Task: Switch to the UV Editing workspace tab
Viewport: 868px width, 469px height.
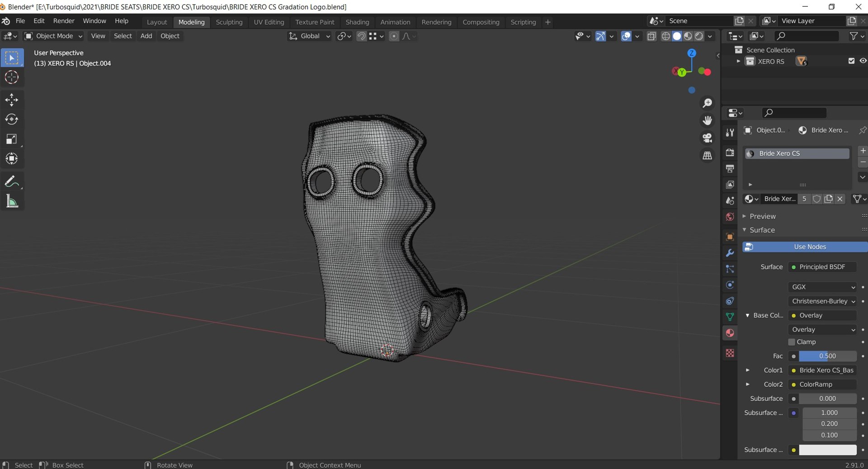Action: click(x=269, y=22)
